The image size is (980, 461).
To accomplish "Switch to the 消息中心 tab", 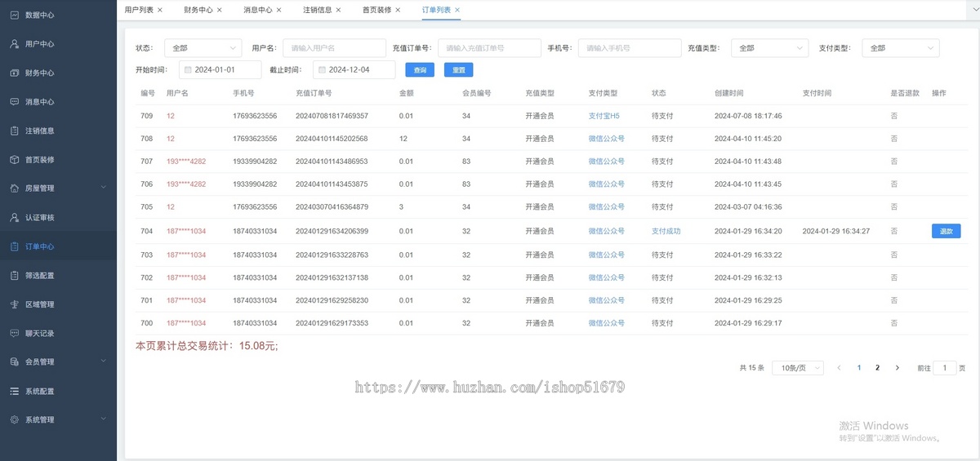I will click(x=258, y=10).
